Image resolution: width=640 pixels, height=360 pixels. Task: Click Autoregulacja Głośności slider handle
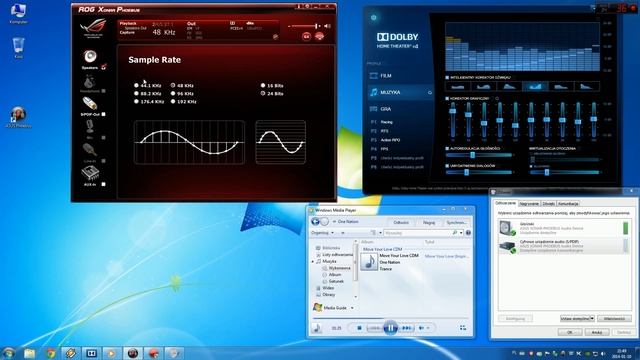472,155
